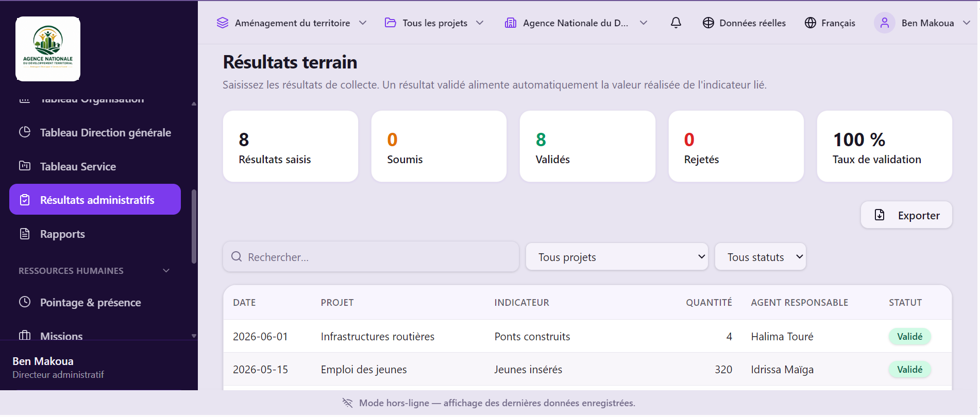Click the STATUT column header
This screenshot has height=417, width=980.
point(905,302)
